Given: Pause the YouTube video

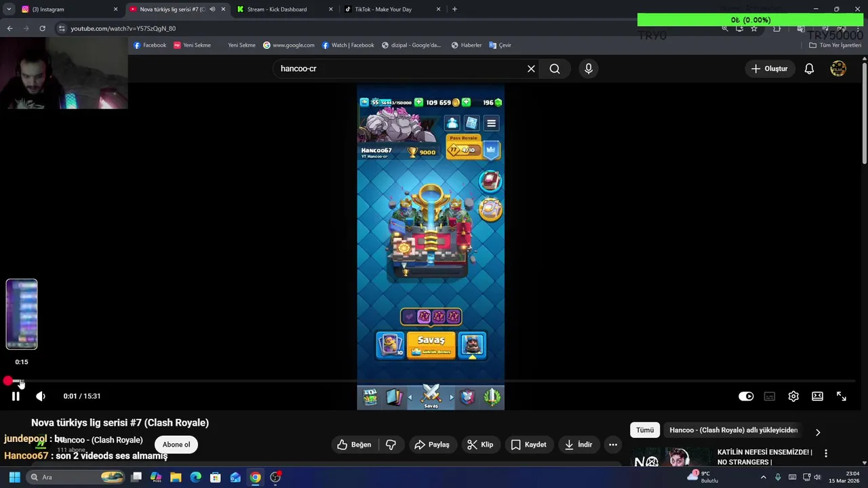Looking at the screenshot, I should point(16,396).
